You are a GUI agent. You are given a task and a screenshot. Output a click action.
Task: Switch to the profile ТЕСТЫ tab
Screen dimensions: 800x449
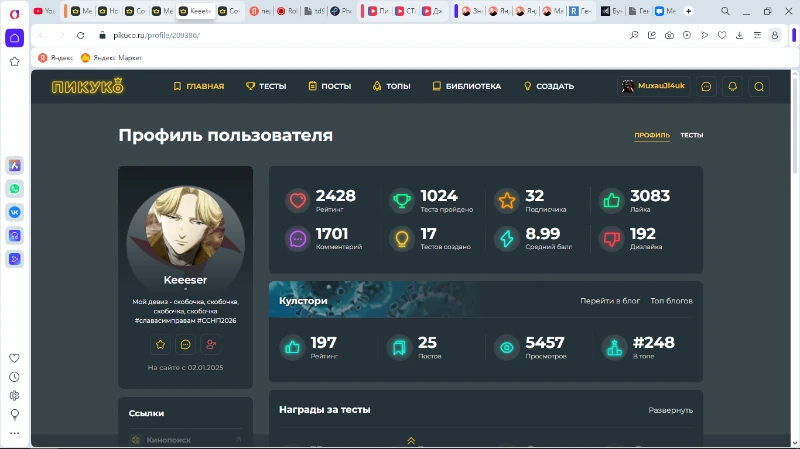click(692, 135)
